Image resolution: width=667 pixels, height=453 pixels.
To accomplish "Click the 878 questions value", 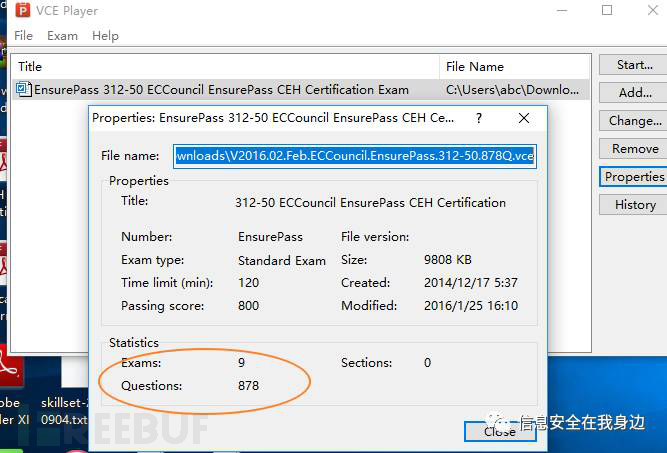I will point(248,386).
